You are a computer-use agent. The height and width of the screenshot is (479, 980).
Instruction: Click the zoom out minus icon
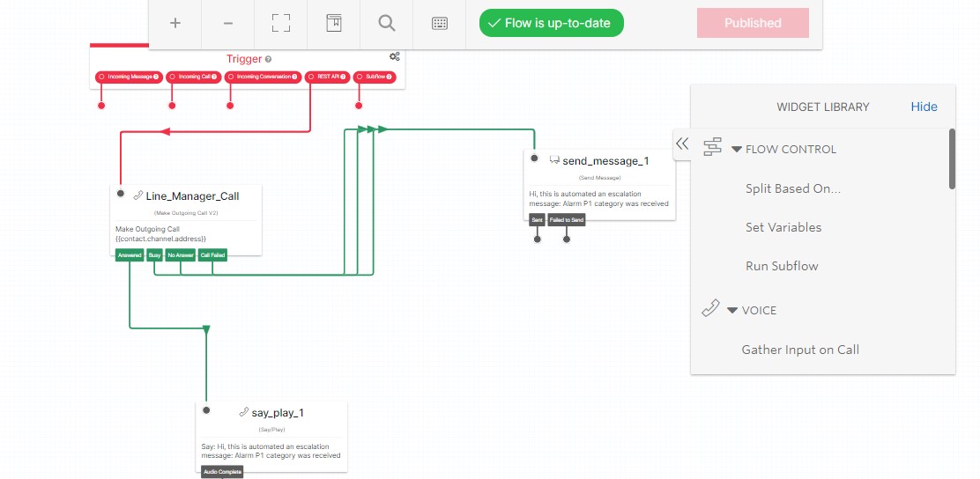click(228, 24)
